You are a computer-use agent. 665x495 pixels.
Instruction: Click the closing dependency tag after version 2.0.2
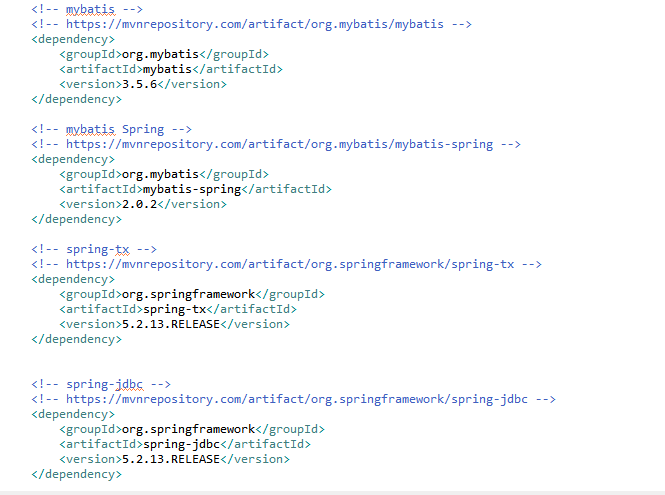(x=76, y=219)
